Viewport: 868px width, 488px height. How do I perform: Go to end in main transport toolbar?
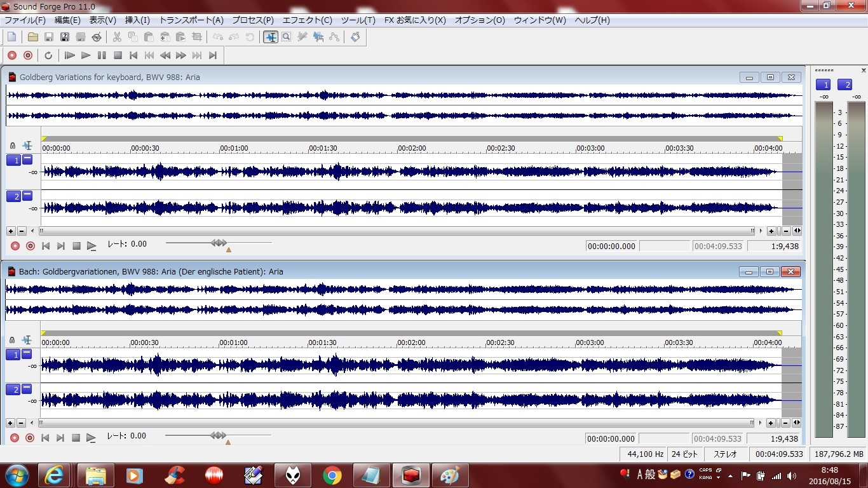coord(213,55)
